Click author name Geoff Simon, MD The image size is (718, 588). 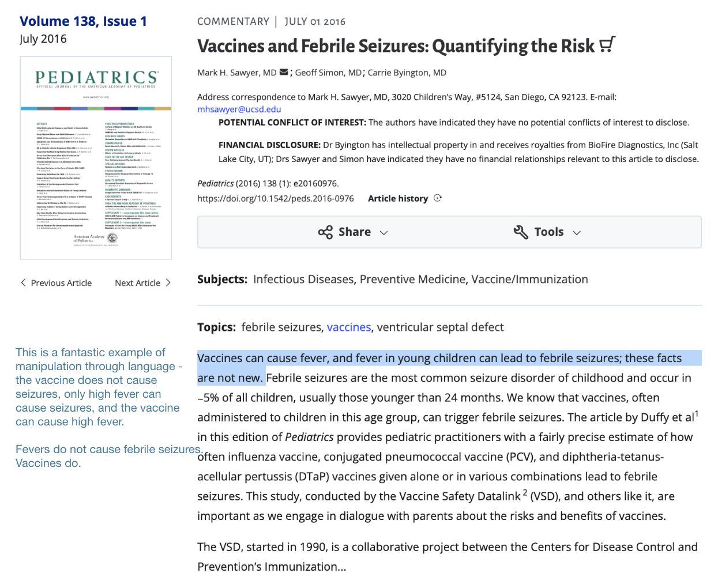(x=329, y=73)
